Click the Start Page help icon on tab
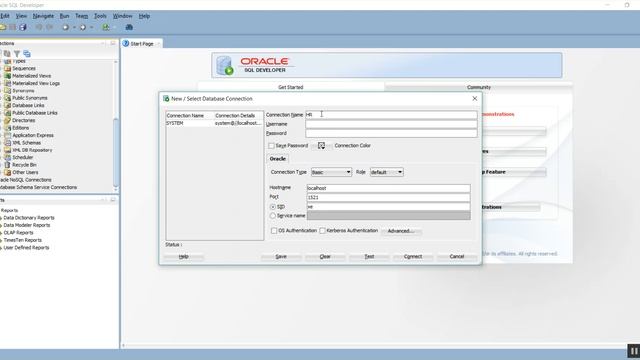 [126, 43]
